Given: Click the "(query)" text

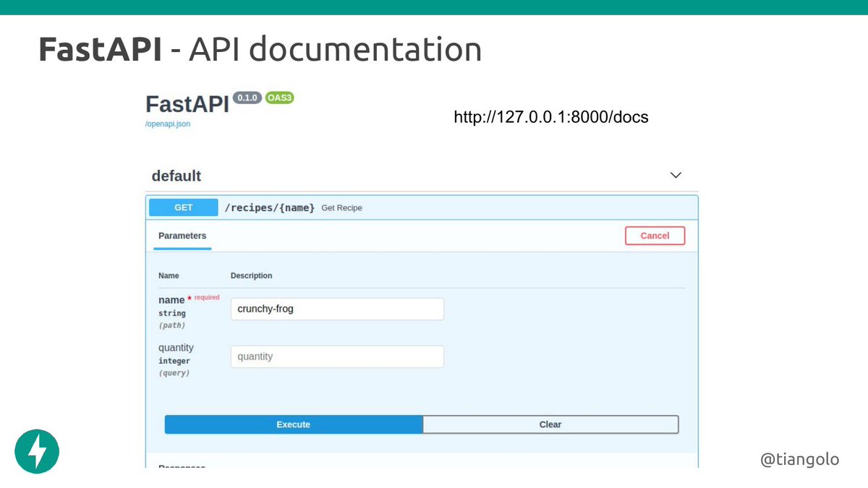Looking at the screenshot, I should click(x=174, y=373).
